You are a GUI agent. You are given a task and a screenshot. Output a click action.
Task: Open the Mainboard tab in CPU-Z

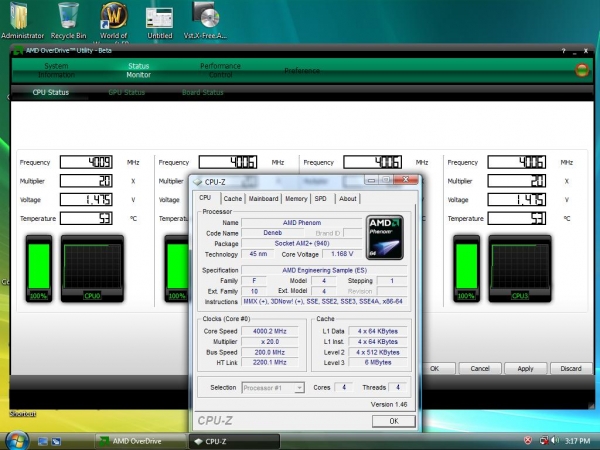[263, 199]
